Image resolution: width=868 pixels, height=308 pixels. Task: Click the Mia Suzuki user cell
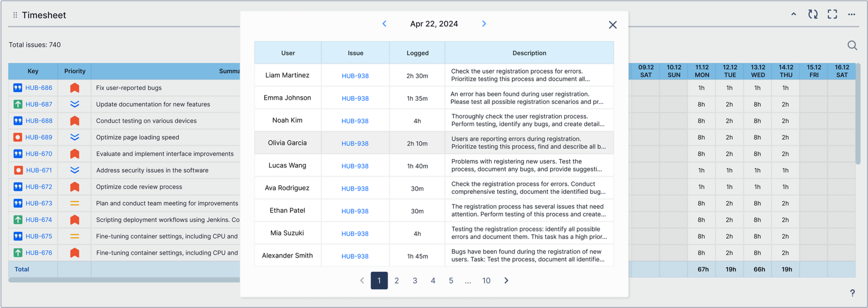coord(288,233)
